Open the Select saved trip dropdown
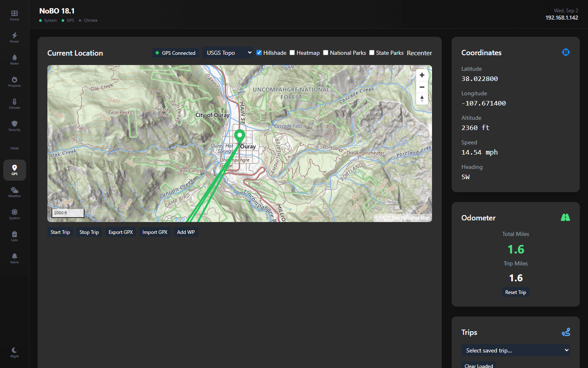 [516, 350]
